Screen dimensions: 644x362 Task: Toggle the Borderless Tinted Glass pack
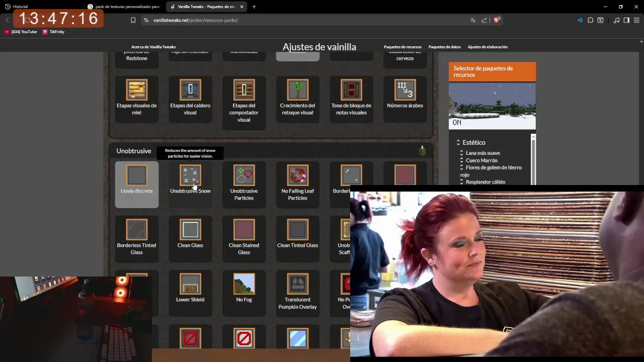click(136, 239)
